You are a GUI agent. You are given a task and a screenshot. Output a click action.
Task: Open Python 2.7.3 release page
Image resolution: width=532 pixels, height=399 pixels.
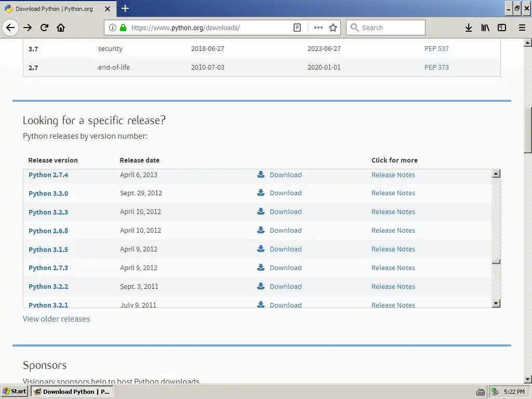click(x=48, y=268)
